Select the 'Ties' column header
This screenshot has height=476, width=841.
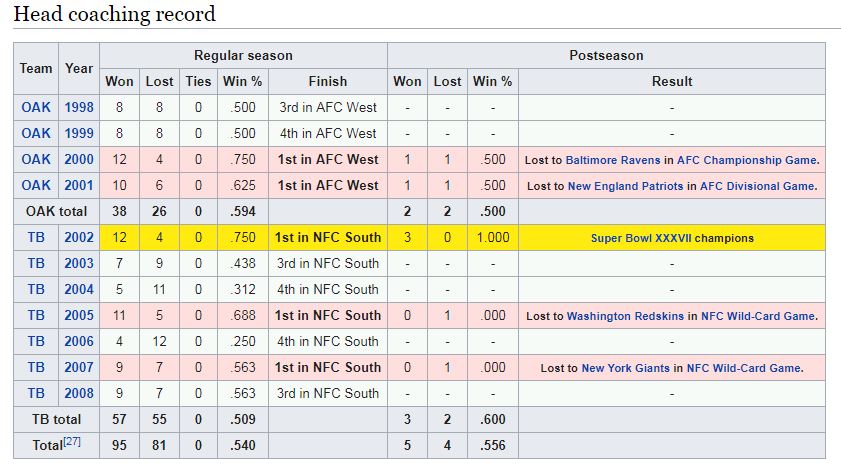point(198,82)
